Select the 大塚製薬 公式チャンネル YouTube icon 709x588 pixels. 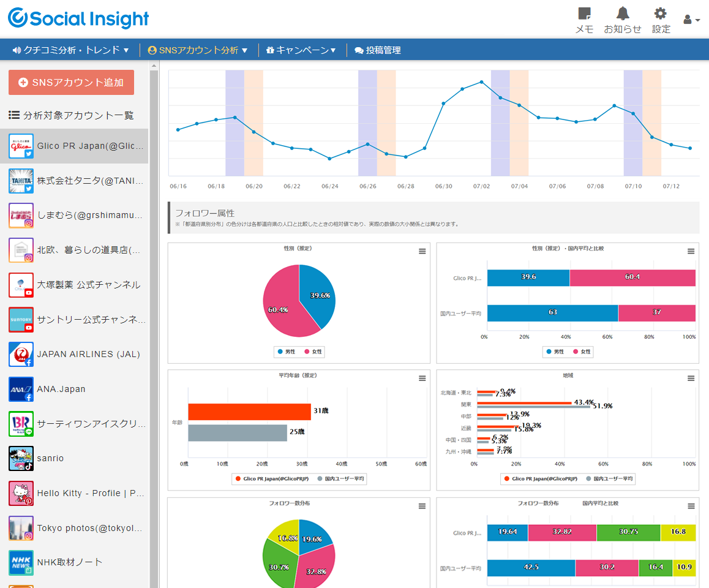(21, 285)
